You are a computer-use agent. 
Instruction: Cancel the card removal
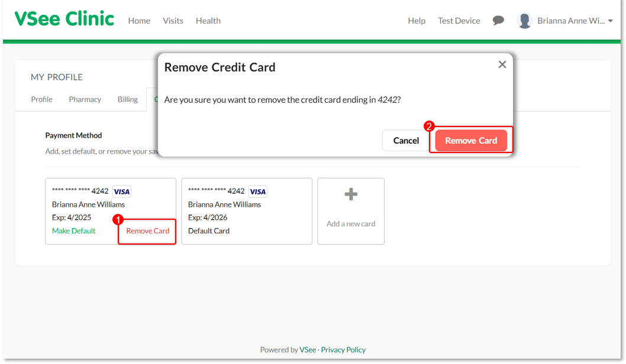406,141
